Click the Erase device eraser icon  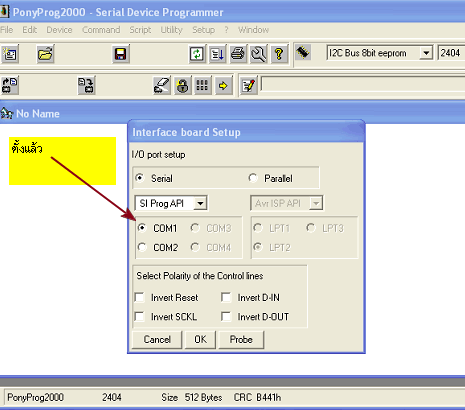tap(162, 85)
